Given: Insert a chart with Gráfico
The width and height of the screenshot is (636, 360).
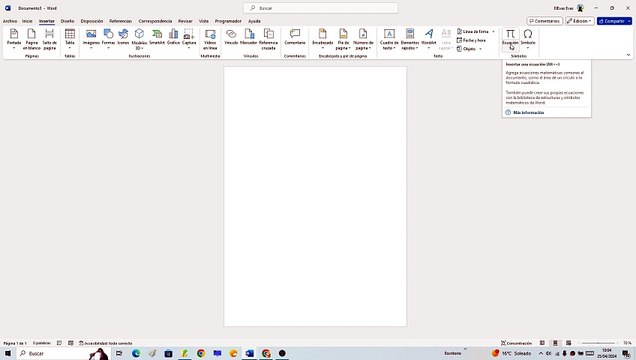Looking at the screenshot, I should [174, 37].
